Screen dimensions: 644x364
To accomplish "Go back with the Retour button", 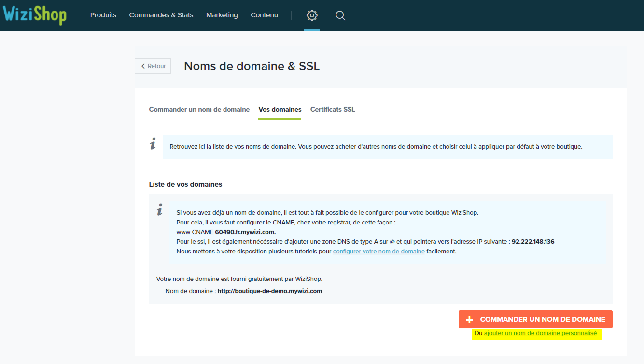I will 153,66.
